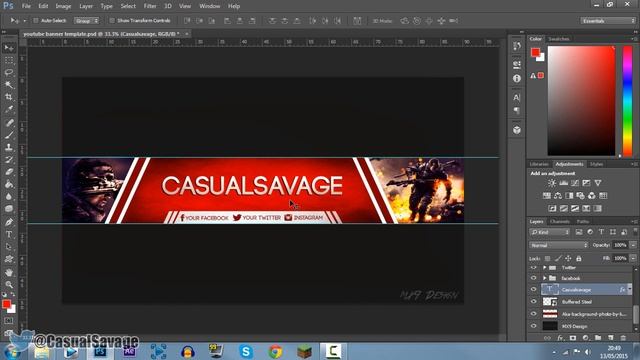640x360 pixels.
Task: Select the Rectangular Marquee tool
Action: point(9,60)
